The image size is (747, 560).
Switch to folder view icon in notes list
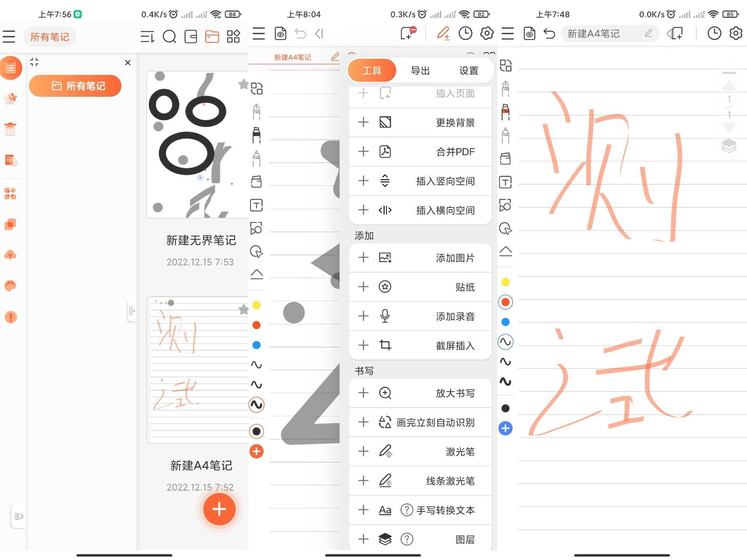tap(212, 37)
